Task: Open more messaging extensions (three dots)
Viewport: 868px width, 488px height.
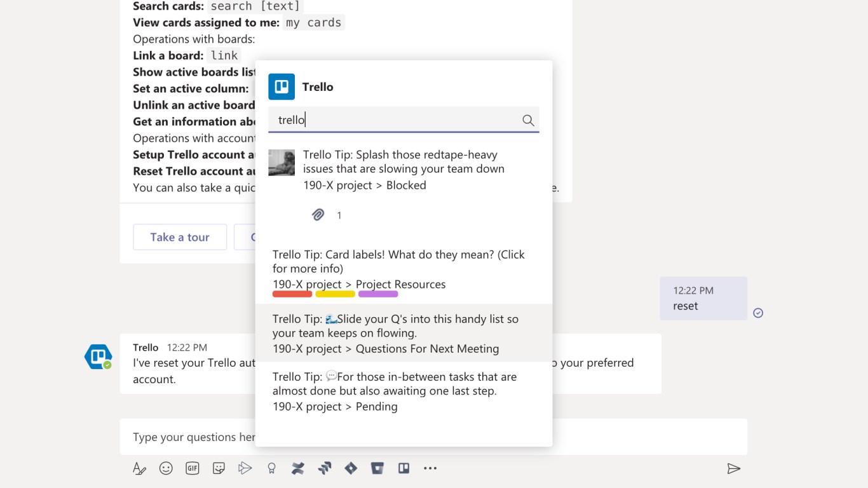Action: 430,469
